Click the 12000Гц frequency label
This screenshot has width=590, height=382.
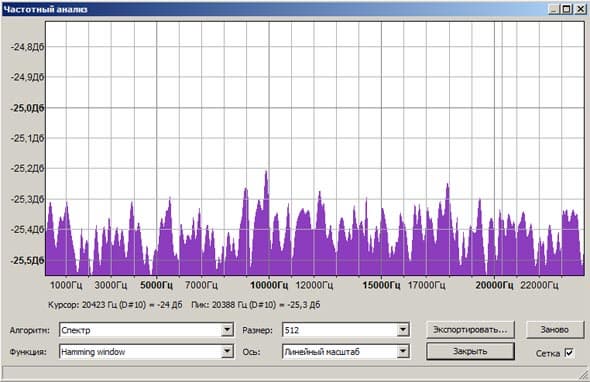click(314, 285)
